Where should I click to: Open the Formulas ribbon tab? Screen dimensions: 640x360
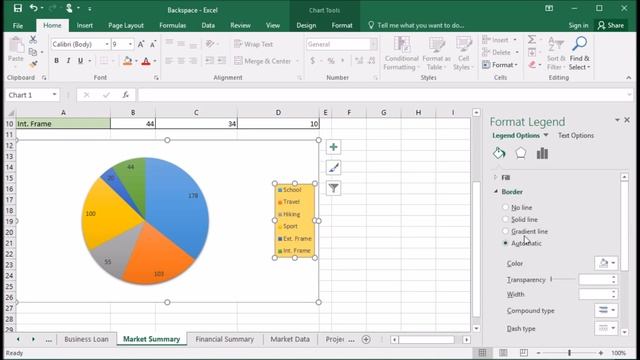(173, 25)
